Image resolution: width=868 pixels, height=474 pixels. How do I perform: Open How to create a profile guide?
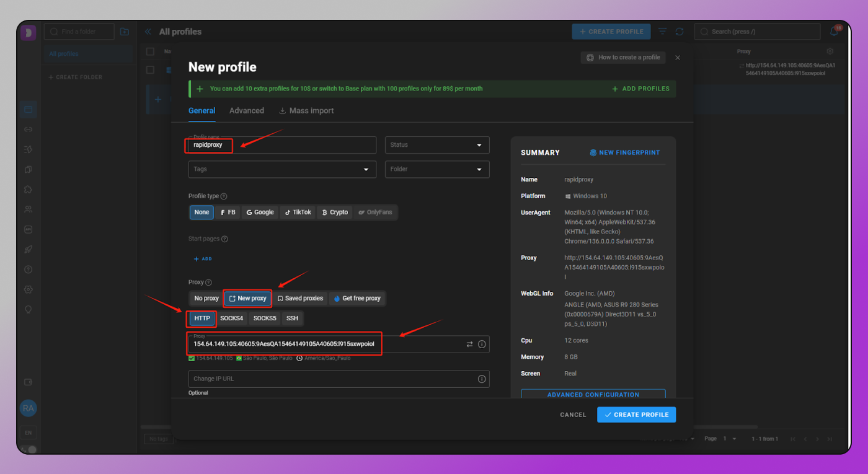(623, 57)
